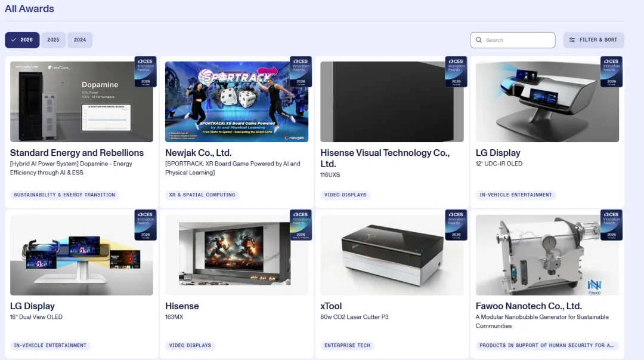Screen dimensions: 644x360
Task: Click 80w CO2 Laser Cutter P3 text
Action: pos(354,317)
